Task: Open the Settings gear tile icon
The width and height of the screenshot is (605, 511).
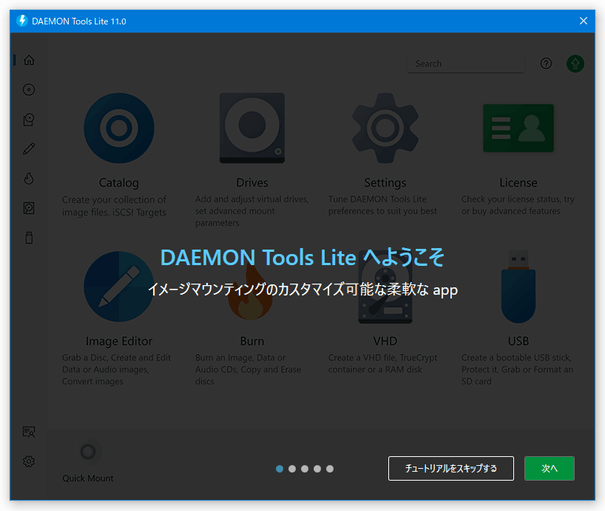Action: coord(385,128)
